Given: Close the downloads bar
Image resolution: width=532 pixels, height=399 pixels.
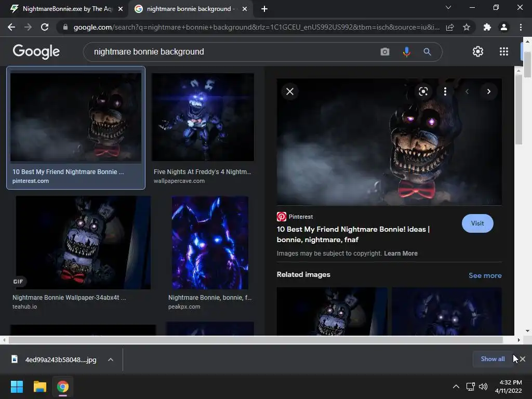Looking at the screenshot, I should [x=523, y=359].
